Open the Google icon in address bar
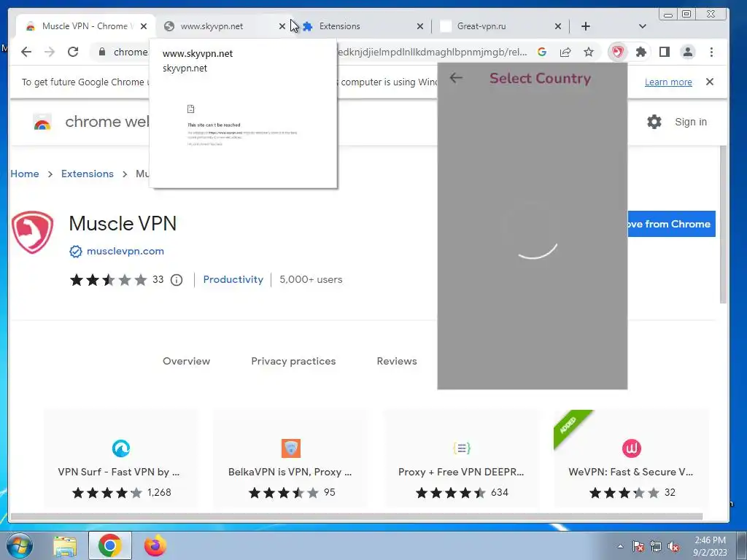747x560 pixels. (x=542, y=52)
